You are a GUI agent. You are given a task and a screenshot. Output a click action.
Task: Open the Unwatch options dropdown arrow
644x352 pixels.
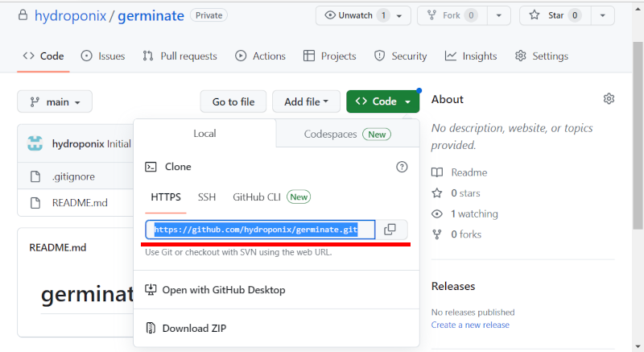click(399, 15)
